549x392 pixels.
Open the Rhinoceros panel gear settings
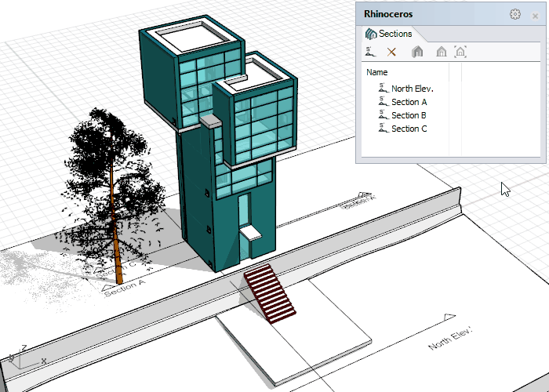pyautogui.click(x=514, y=14)
